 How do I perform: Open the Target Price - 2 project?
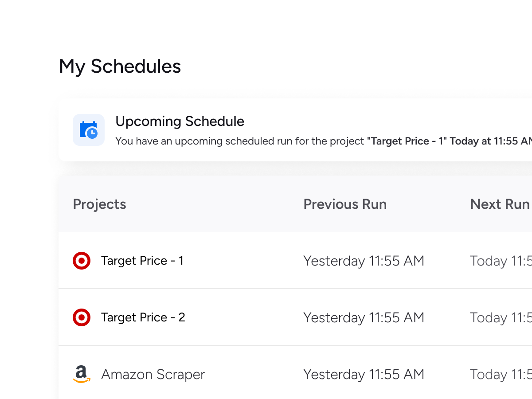click(143, 317)
